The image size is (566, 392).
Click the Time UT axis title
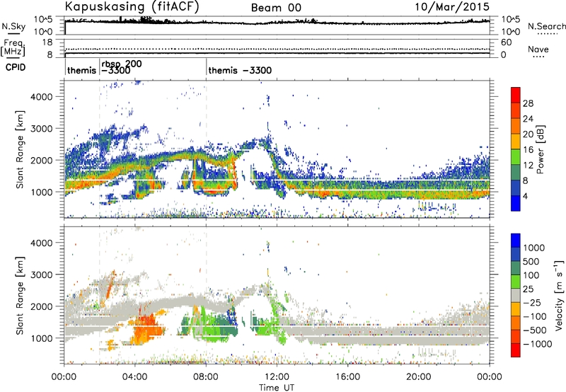tap(277, 388)
